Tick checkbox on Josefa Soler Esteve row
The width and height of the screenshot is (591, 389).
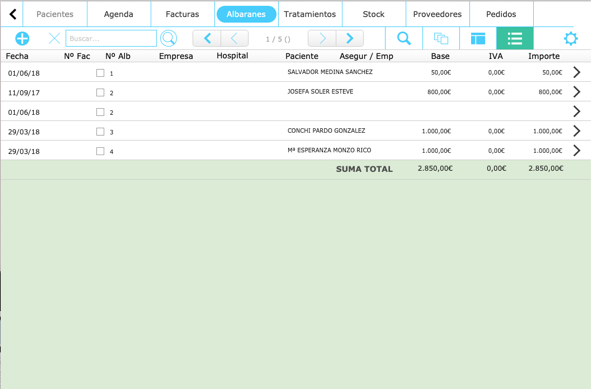click(x=100, y=92)
